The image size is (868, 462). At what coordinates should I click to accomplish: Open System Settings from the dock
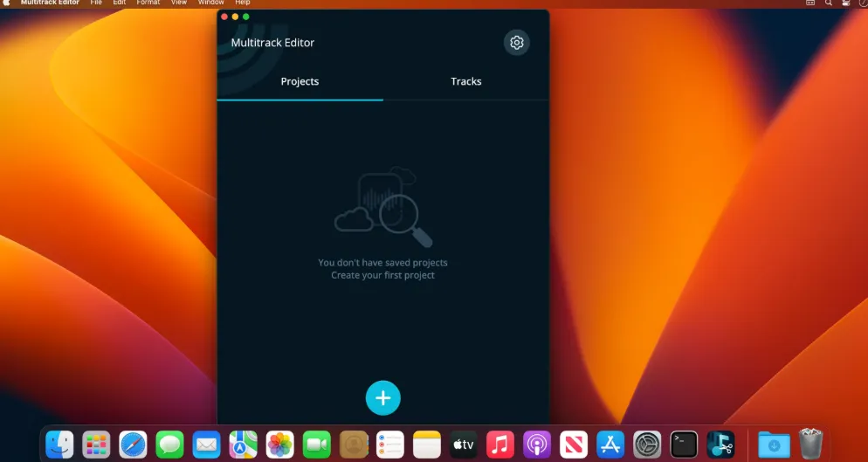tap(647, 445)
